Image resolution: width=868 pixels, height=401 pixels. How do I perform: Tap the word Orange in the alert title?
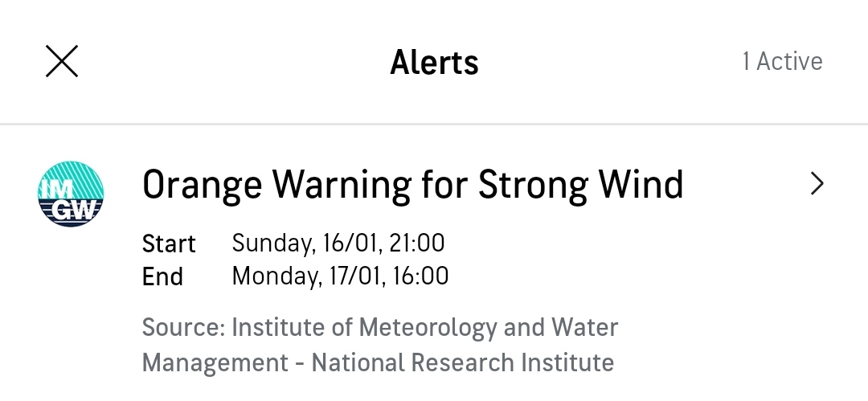[x=202, y=186]
